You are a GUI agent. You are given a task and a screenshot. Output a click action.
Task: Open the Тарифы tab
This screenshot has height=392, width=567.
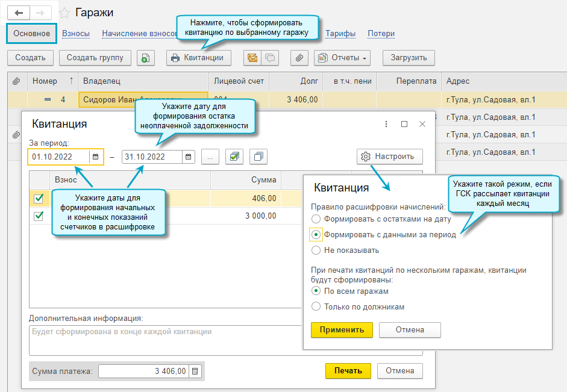click(340, 34)
